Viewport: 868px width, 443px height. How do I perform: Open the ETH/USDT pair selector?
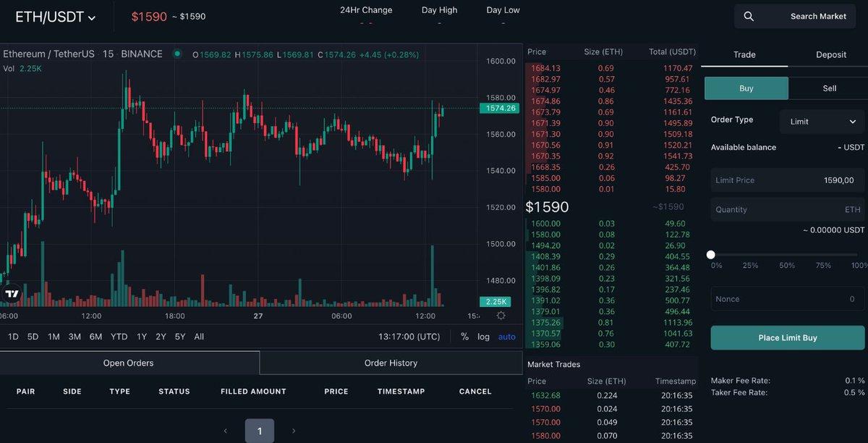tap(56, 17)
